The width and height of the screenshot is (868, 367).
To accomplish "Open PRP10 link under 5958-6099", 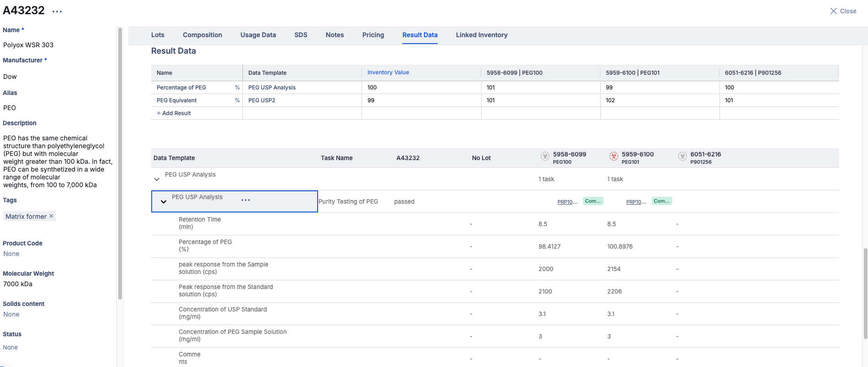I will tap(567, 202).
